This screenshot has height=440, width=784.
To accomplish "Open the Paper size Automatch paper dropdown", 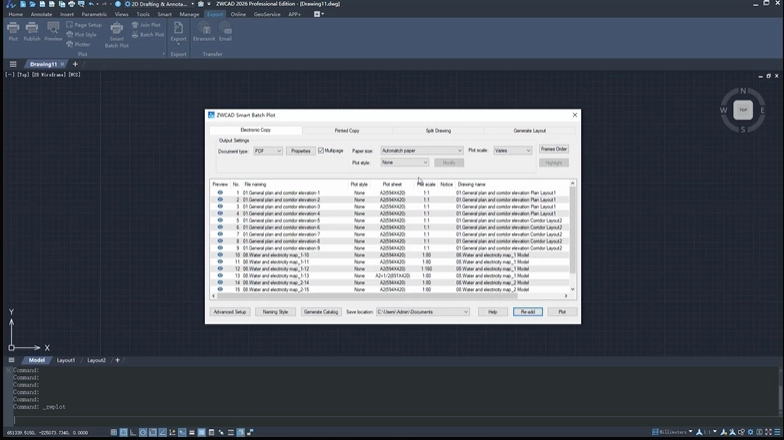I will click(422, 150).
